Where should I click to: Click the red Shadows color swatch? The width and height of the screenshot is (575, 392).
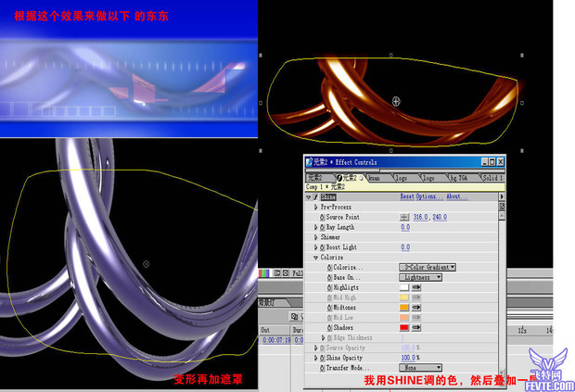pos(404,327)
